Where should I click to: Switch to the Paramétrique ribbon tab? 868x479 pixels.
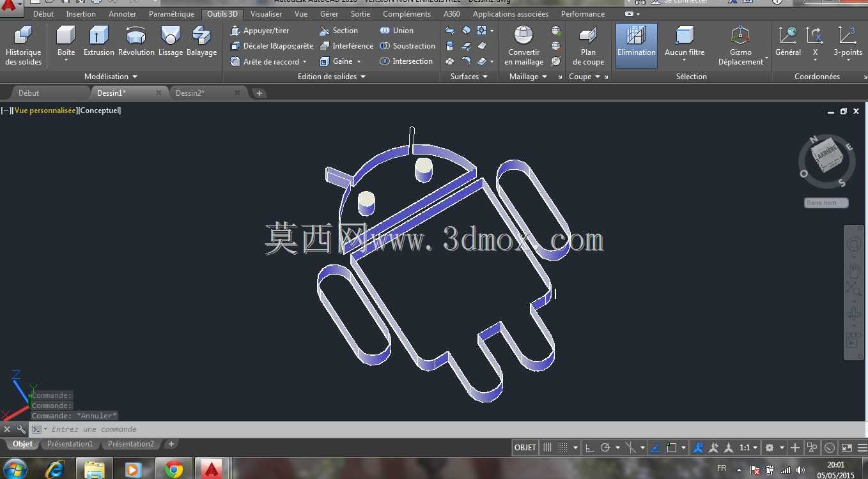(x=171, y=13)
